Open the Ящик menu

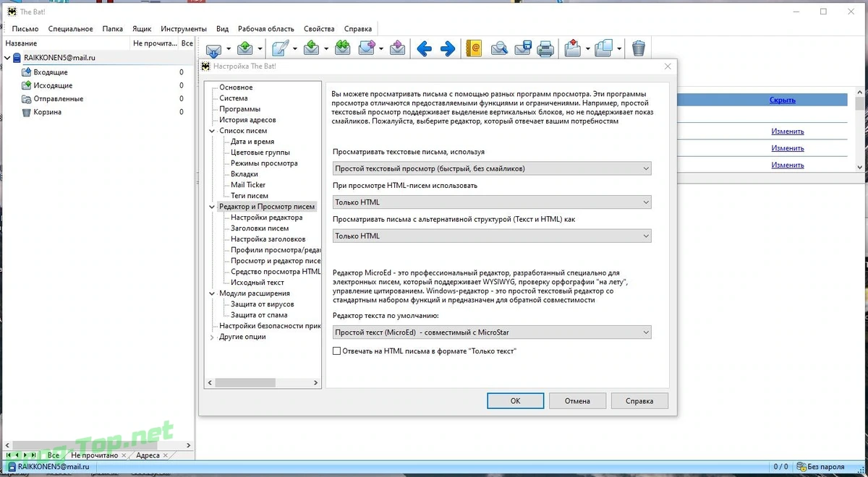142,29
